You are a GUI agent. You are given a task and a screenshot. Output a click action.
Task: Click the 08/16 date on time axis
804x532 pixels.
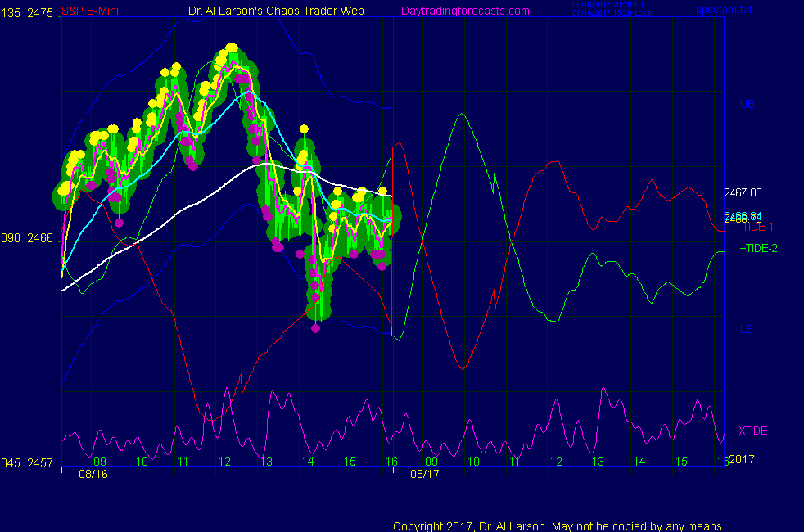coord(93,474)
